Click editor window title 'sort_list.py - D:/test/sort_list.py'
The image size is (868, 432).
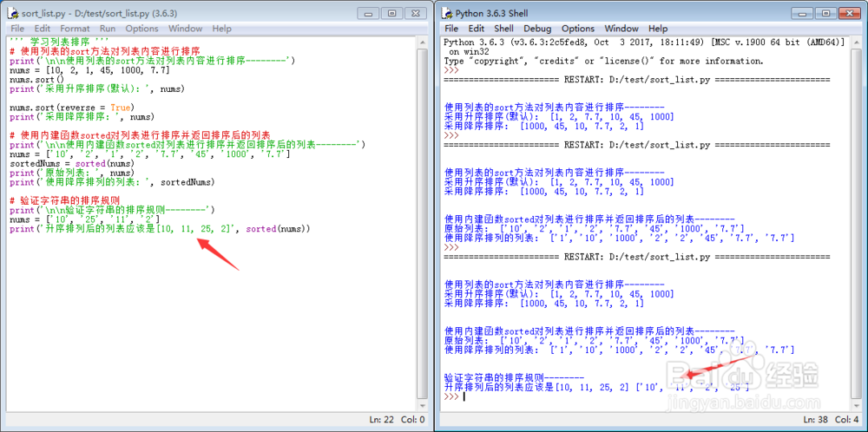pyautogui.click(x=97, y=13)
